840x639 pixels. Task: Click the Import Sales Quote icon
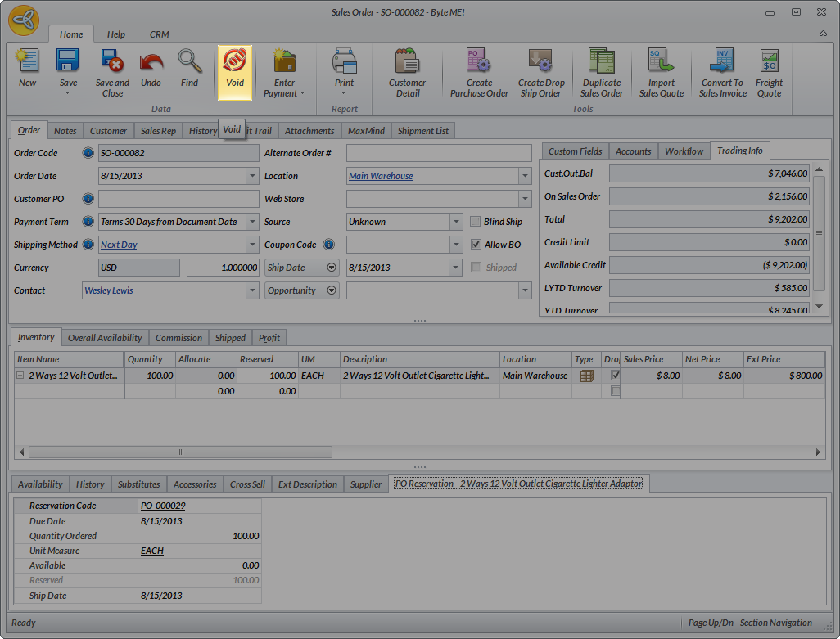(661, 62)
